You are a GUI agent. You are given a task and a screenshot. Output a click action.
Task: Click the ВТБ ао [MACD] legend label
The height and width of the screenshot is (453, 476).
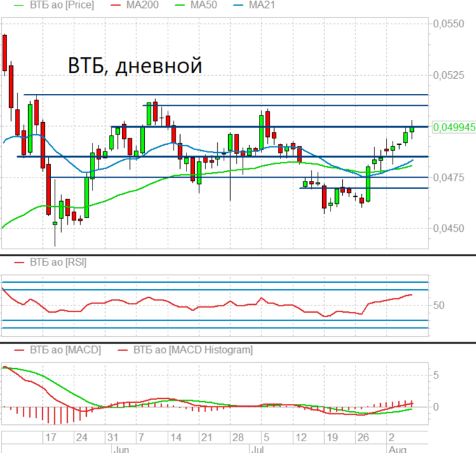(65, 350)
